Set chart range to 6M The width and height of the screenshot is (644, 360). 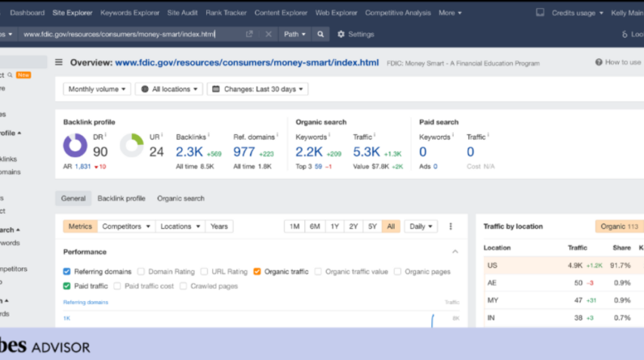tap(315, 227)
